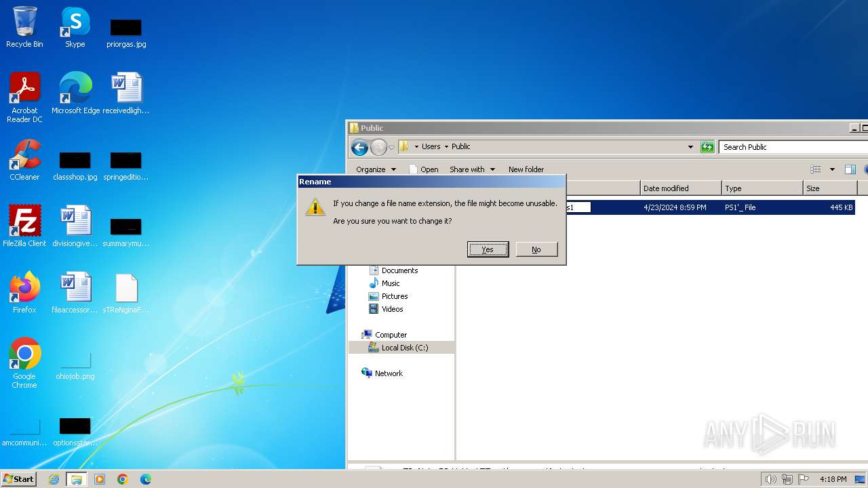This screenshot has height=488, width=868.
Task: Click the 4:18 PM system clock
Action: click(833, 479)
